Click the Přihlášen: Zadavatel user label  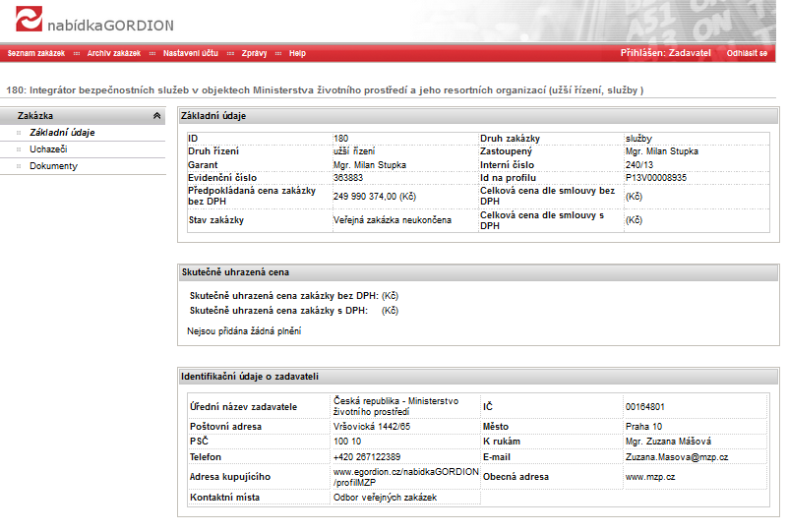click(x=665, y=53)
